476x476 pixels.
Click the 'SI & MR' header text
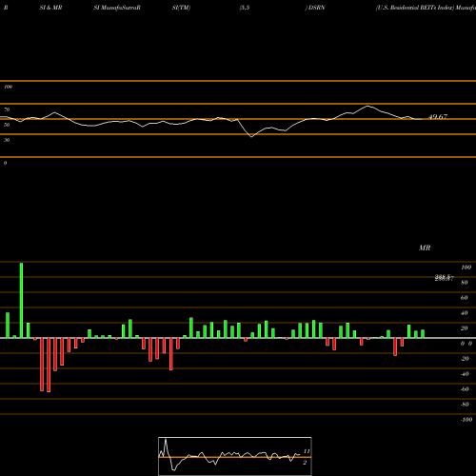pos(50,8)
